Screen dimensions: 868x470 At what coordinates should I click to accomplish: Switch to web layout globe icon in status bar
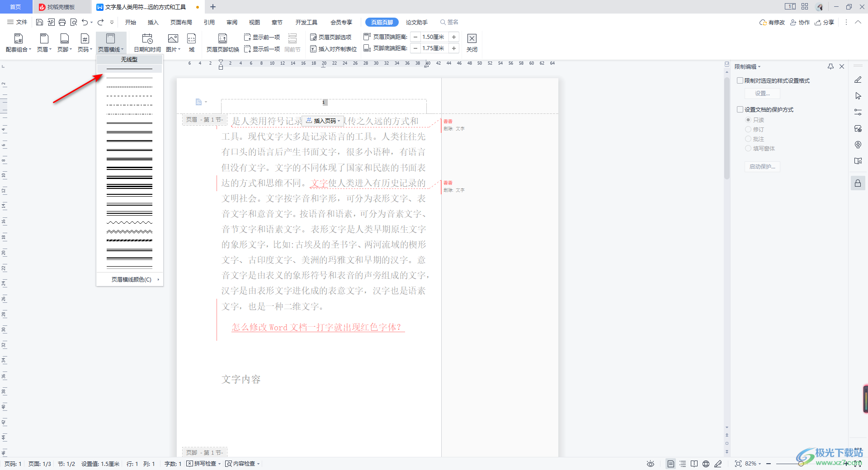706,464
